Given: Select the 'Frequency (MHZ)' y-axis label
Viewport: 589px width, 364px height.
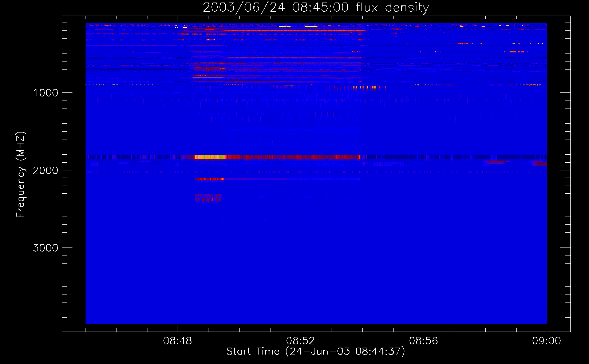Looking at the screenshot, I should 21,175.
